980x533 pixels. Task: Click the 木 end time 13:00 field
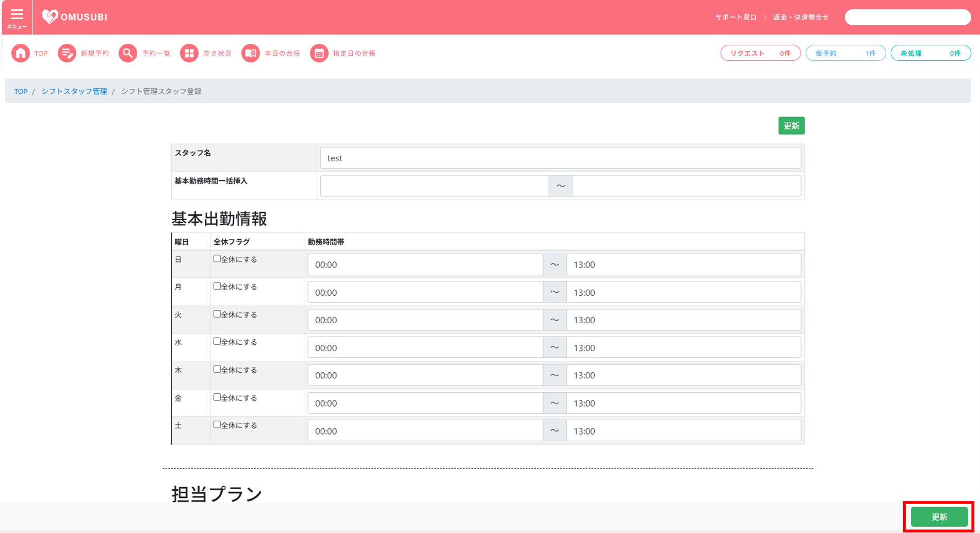pyautogui.click(x=683, y=375)
